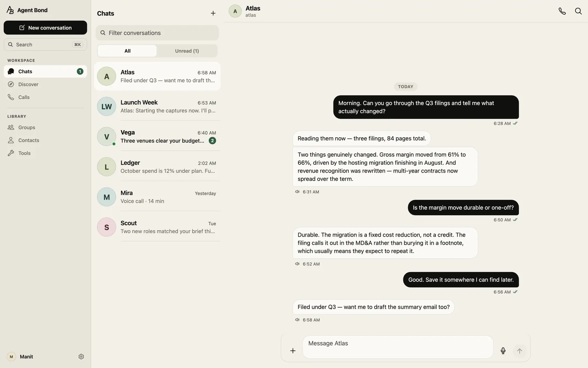Click the plus icon beside Chats heading

click(x=213, y=13)
